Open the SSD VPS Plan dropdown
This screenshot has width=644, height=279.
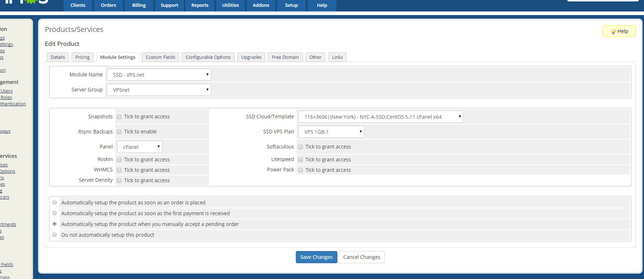(x=331, y=132)
